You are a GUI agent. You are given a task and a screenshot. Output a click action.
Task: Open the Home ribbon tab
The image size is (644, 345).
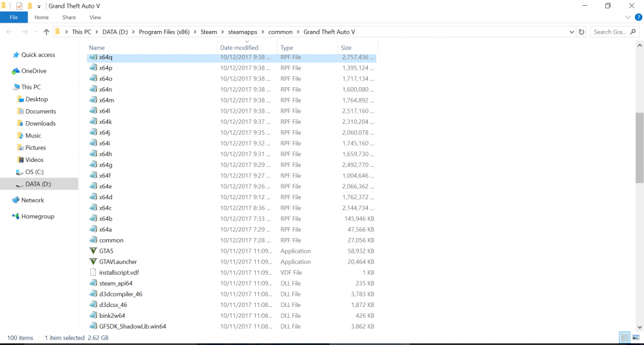pos(41,17)
